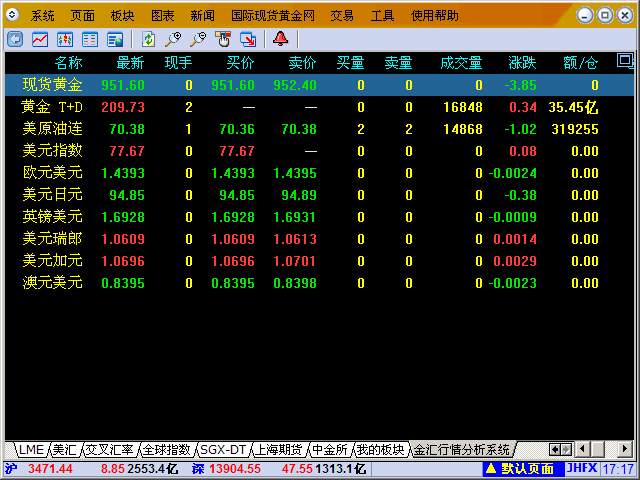Screen dimensions: 640x480
Task: Select the 欧元美元 quote row
Action: point(52,173)
